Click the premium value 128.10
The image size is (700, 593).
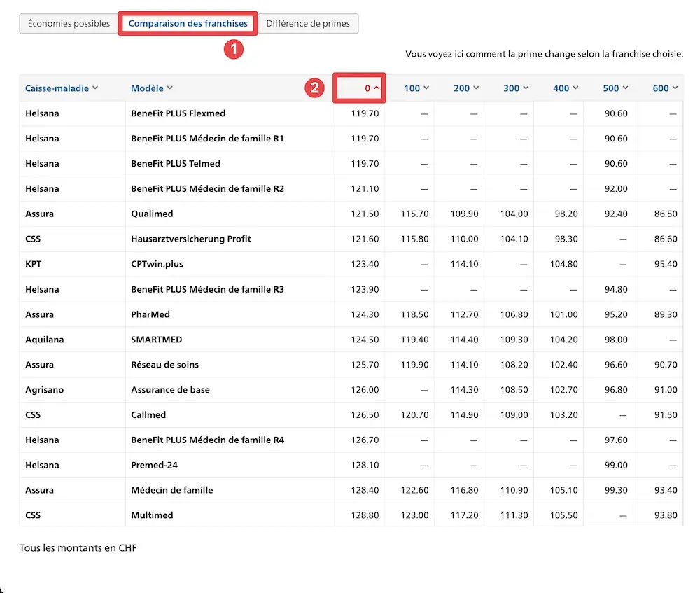coord(365,465)
